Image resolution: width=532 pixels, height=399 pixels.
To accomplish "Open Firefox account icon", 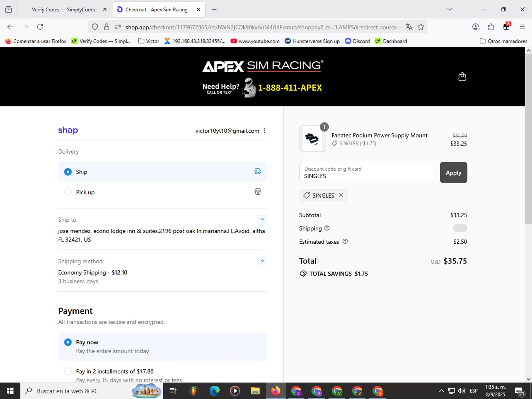I will click(476, 27).
